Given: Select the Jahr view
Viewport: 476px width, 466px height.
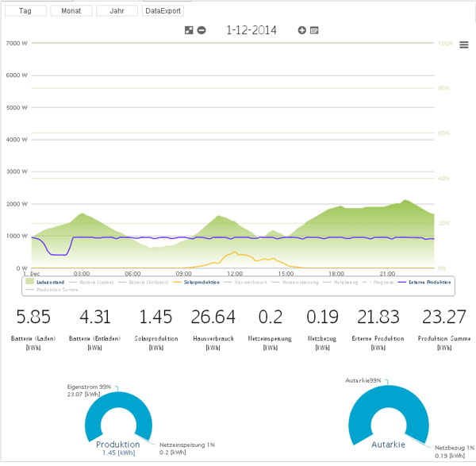Looking at the screenshot, I should [x=117, y=11].
